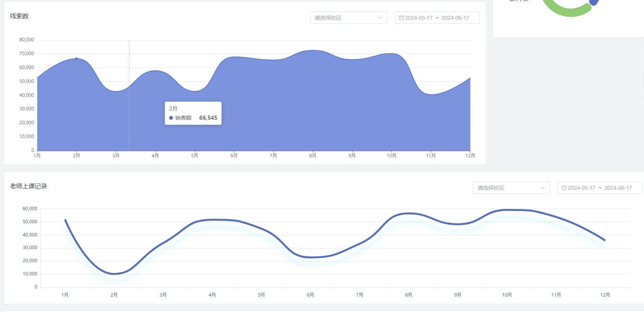Open the 请选择校区 dropdown in the 老师上课记录 panel
The image size is (644, 312).
tap(506, 188)
